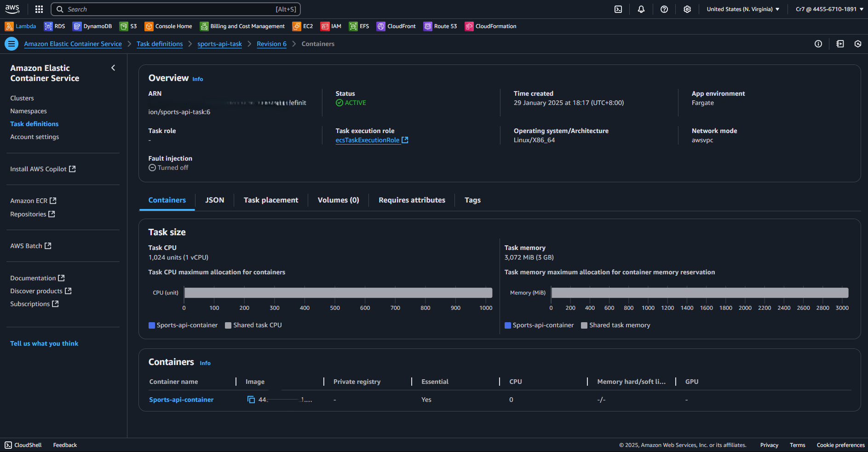Go to Revision 6 breadcrumb
The height and width of the screenshot is (452, 868).
tap(271, 44)
